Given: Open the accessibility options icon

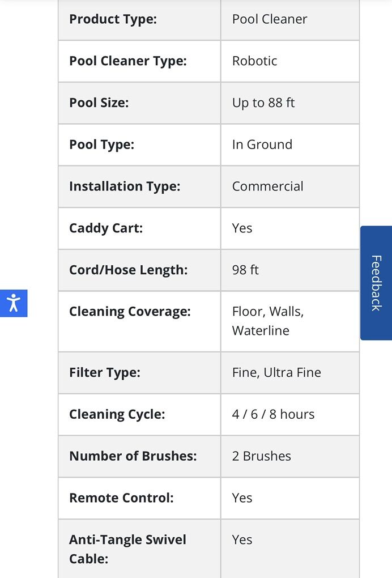Looking at the screenshot, I should click(14, 303).
